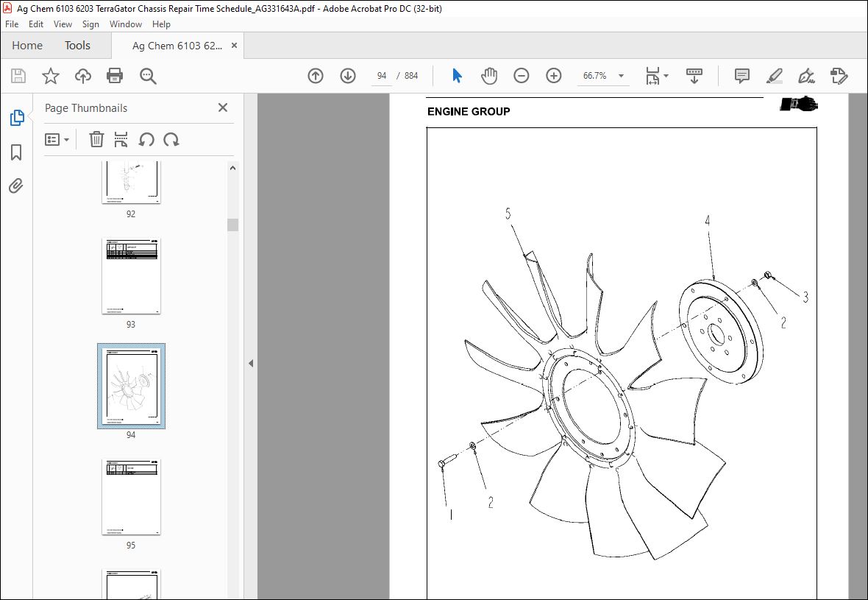Open the Edit menu
Viewport: 868px width, 600px height.
coord(36,24)
